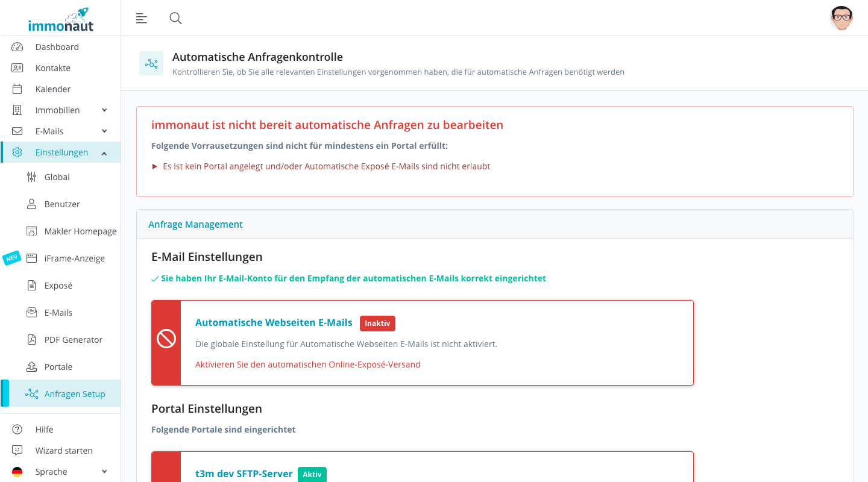Expand the Immobilien submenu chevron
The height and width of the screenshot is (482, 868).
[x=104, y=110]
